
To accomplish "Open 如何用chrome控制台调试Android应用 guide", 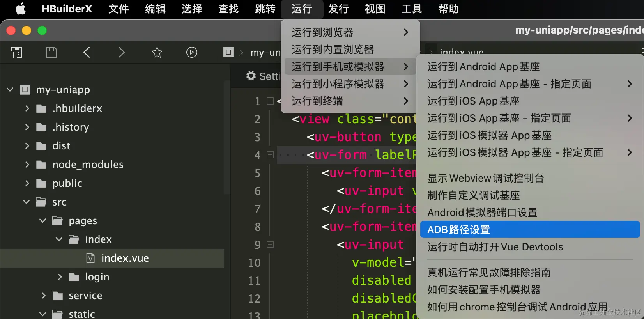I will click(530, 307).
